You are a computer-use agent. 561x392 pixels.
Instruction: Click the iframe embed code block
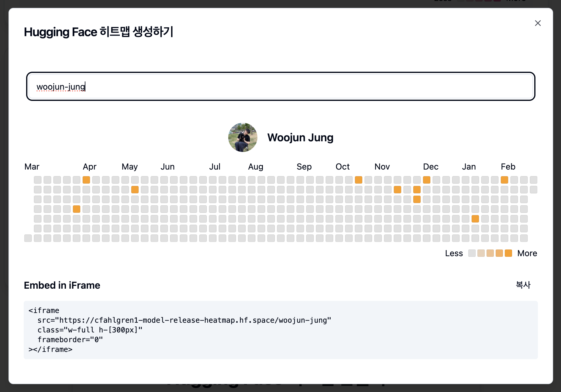tap(280, 330)
